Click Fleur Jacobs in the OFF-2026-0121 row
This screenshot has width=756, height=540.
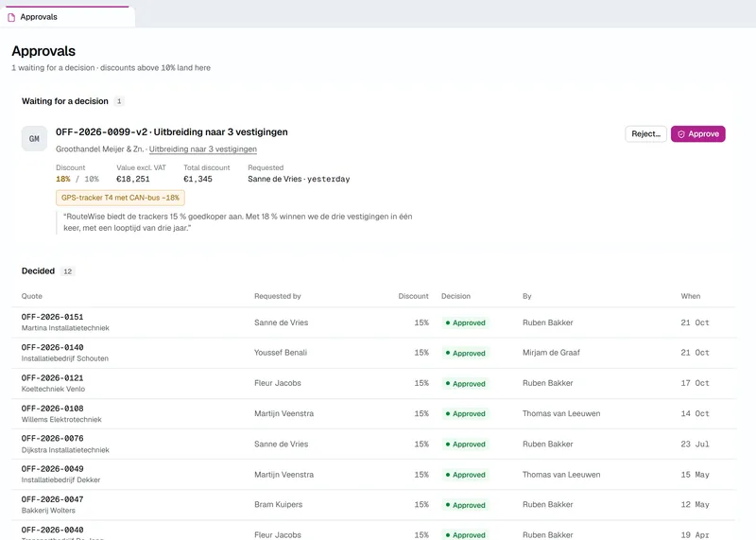278,383
